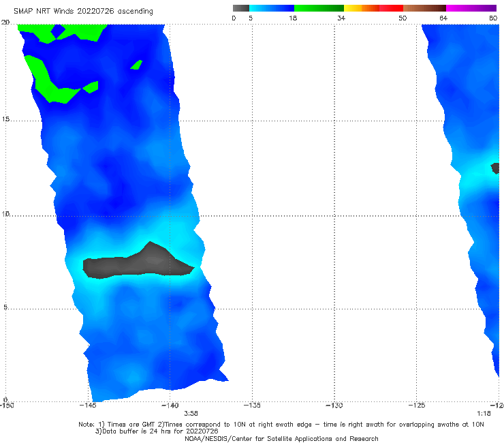Click the latitude label '20'
This screenshot has width=504, height=443.
(5, 22)
